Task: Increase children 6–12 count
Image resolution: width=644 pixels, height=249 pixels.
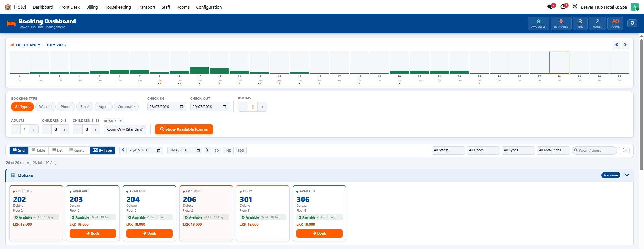Action: pos(95,129)
